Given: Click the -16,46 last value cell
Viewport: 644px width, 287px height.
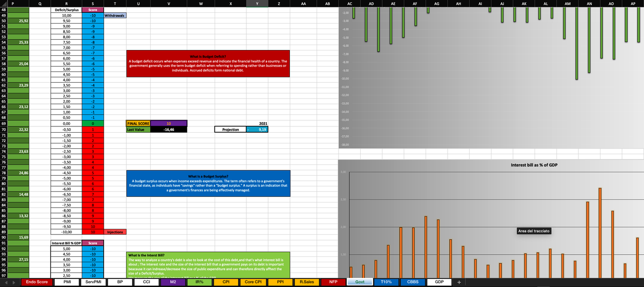Looking at the screenshot, I should [169, 129].
